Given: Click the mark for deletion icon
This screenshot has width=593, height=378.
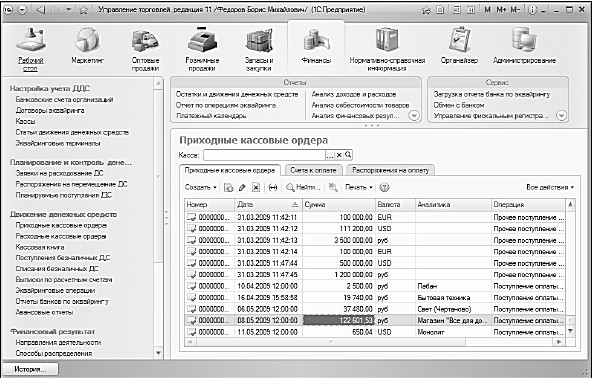Looking at the screenshot, I should coord(256,187).
